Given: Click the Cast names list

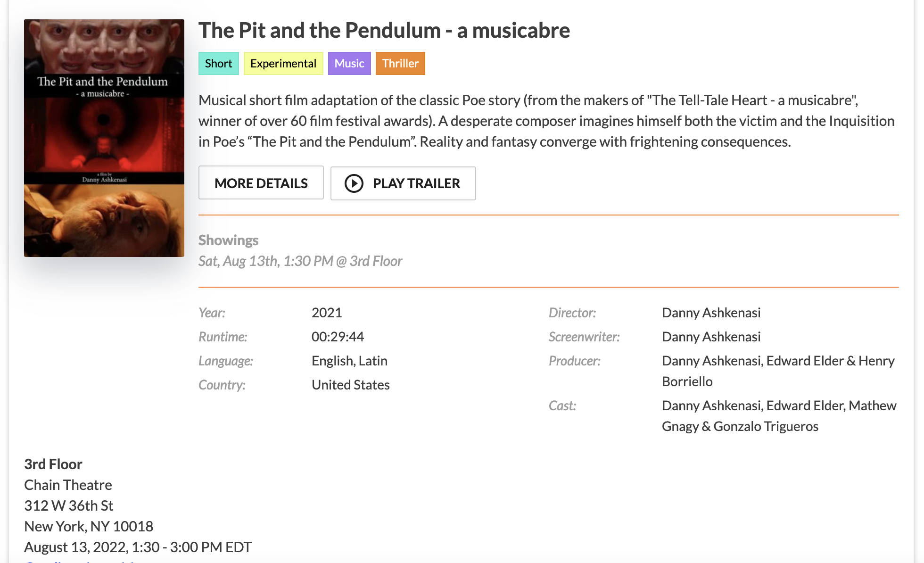Looking at the screenshot, I should 779,416.
